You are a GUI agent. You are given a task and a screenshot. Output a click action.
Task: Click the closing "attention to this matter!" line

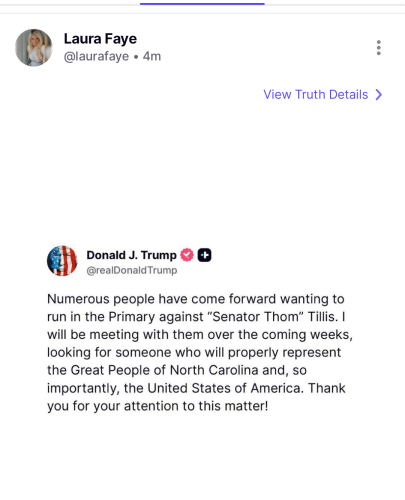157,406
